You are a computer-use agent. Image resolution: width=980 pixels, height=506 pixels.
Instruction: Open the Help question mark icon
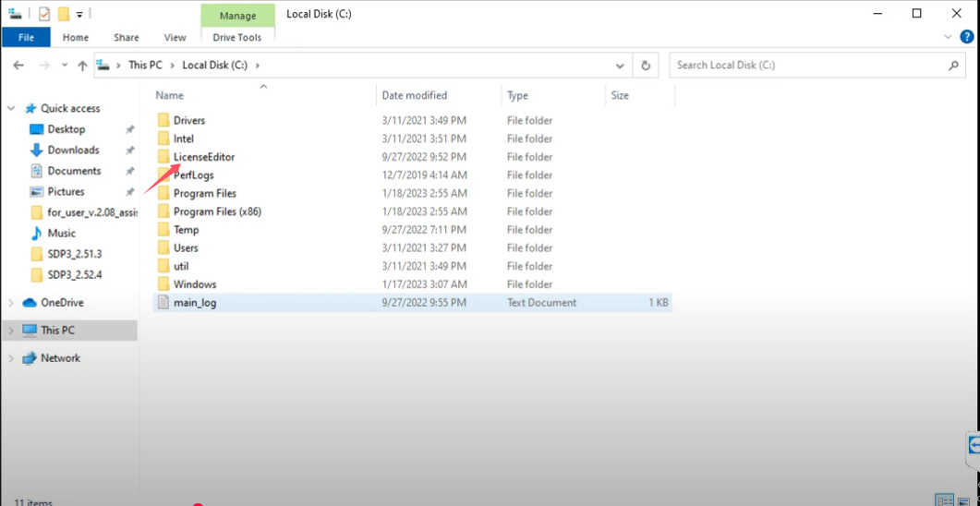click(x=967, y=37)
